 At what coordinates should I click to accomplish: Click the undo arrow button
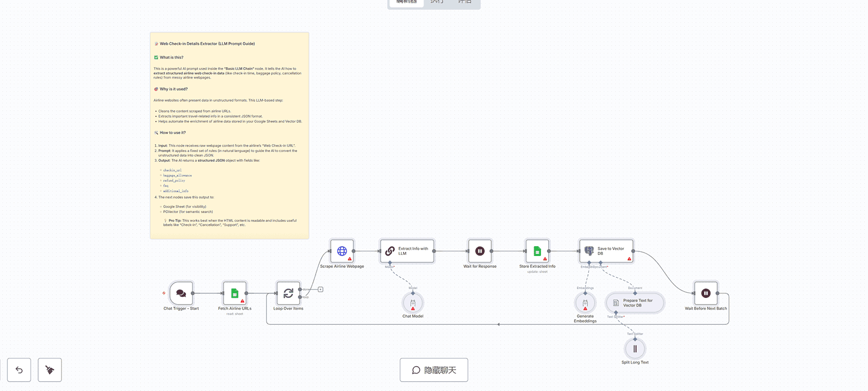click(x=19, y=370)
